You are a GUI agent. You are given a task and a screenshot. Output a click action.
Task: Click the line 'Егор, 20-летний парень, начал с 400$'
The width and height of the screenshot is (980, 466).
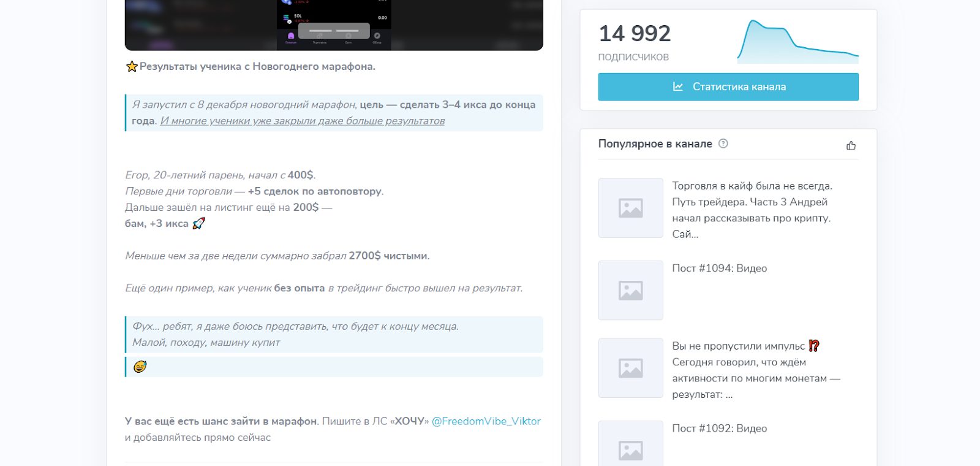[221, 175]
